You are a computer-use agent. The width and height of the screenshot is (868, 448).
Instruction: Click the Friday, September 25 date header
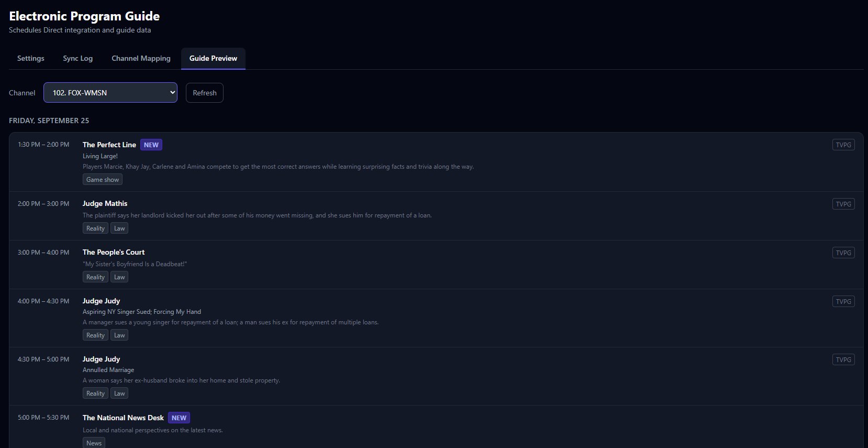point(49,121)
